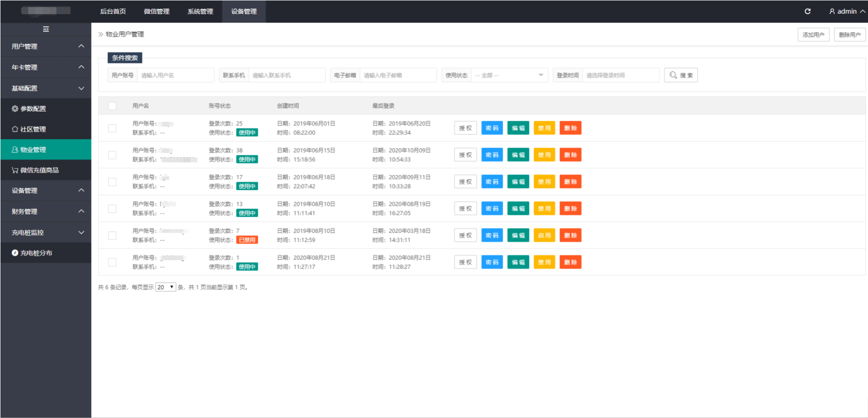Click 授权 for the row with 25 logins
The height and width of the screenshot is (418, 868).
466,128
